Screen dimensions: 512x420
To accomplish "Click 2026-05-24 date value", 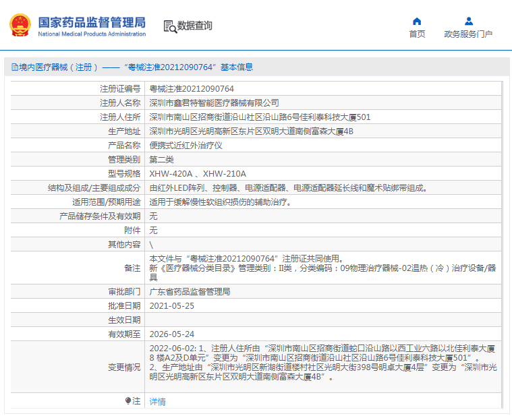I will 172,334.
